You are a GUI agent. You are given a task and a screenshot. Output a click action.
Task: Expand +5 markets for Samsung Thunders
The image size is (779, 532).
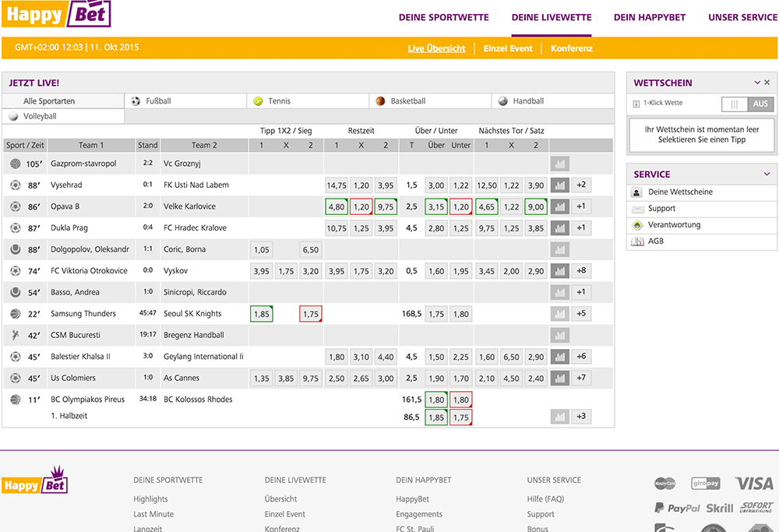pyautogui.click(x=581, y=314)
